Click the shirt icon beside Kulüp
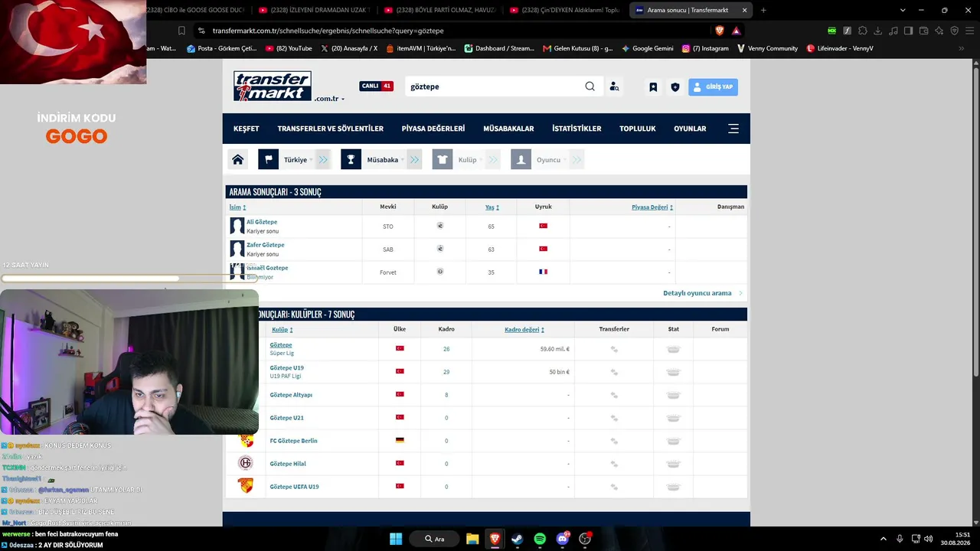Viewport: 980px width, 551px height. (443, 160)
